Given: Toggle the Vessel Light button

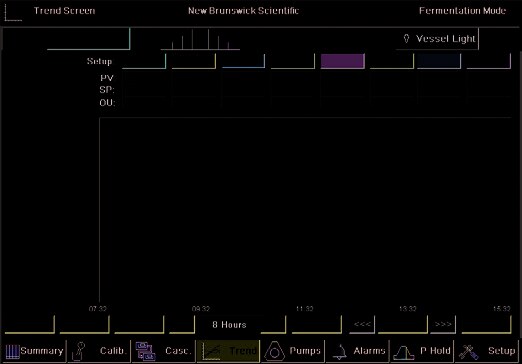Looking at the screenshot, I should point(438,39).
